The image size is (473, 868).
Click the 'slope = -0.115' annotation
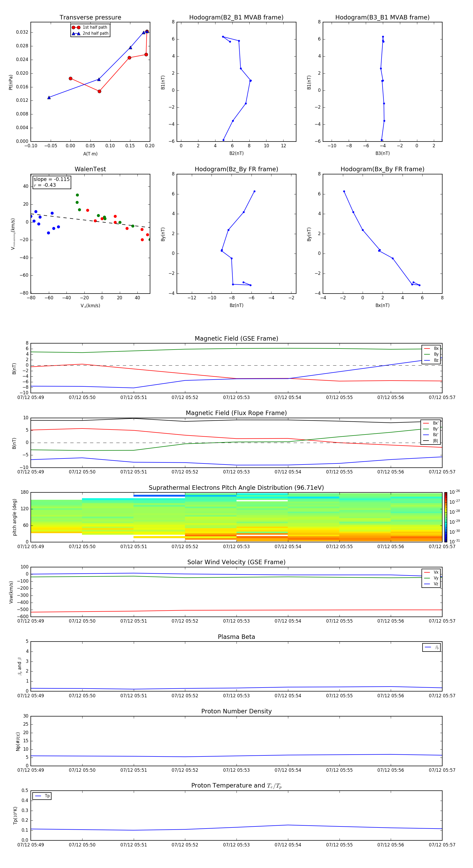[52, 179]
